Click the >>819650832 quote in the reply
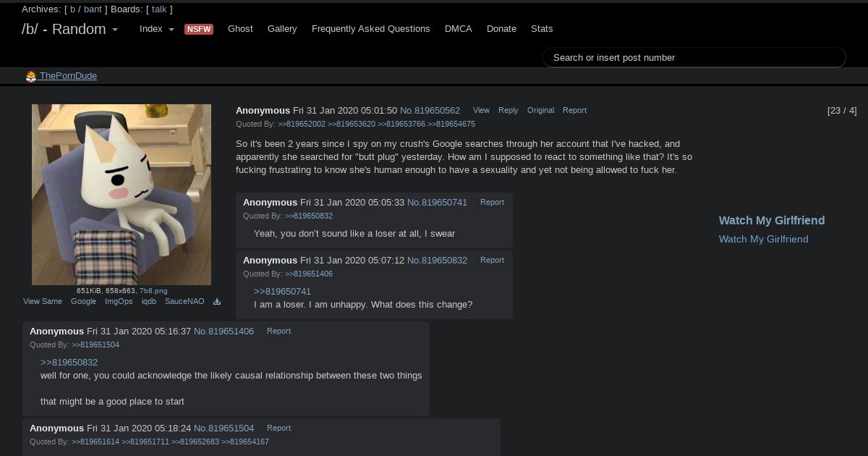 coord(69,363)
